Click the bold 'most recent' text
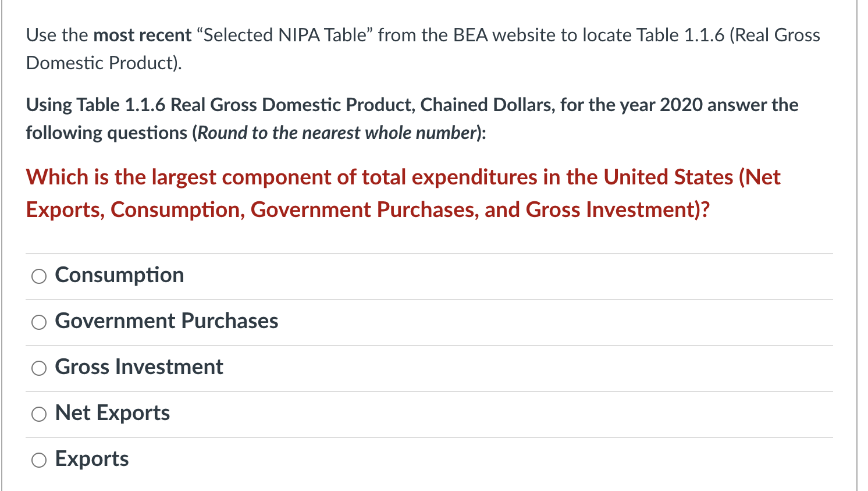 point(143,35)
